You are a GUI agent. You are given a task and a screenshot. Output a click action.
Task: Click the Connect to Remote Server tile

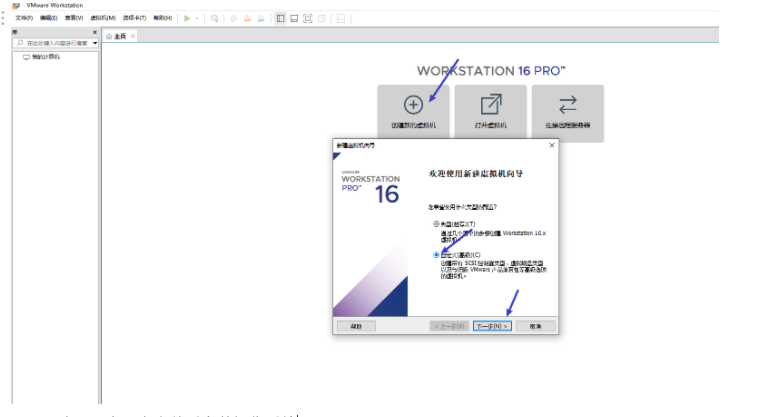coord(567,109)
